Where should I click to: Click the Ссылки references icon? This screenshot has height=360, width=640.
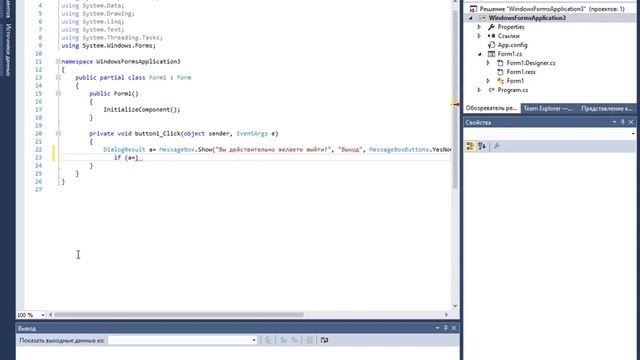pos(491,36)
